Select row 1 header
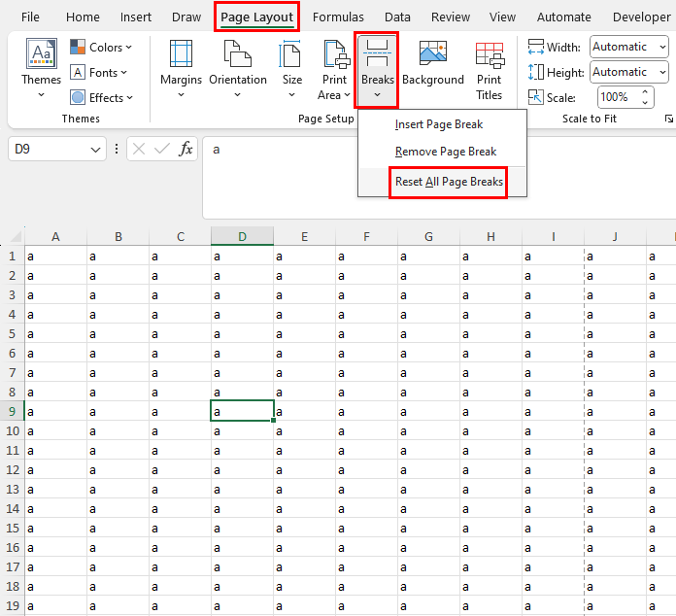Screen dimensions: 676x616 coord(12,257)
